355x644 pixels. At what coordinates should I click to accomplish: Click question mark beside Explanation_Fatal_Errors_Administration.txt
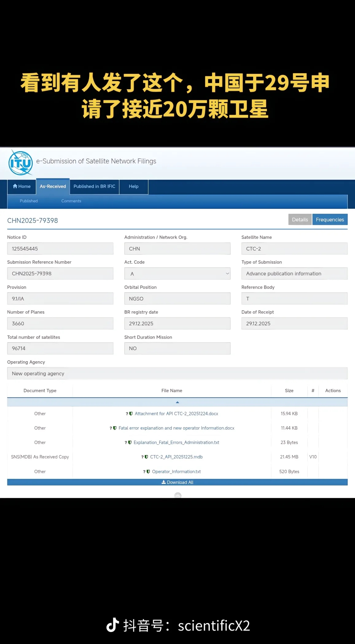click(126, 443)
